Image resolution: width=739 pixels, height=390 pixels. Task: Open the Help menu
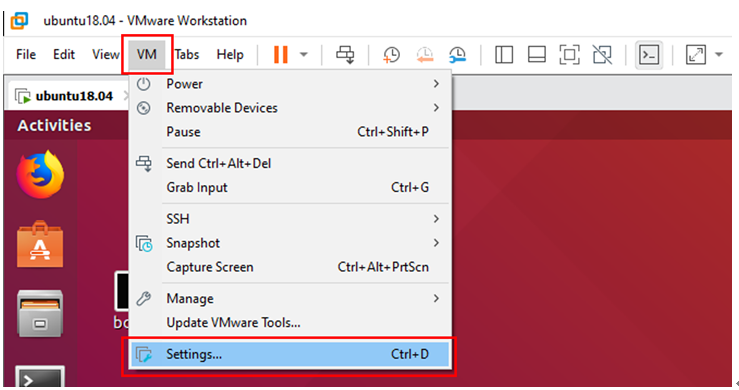coord(230,55)
